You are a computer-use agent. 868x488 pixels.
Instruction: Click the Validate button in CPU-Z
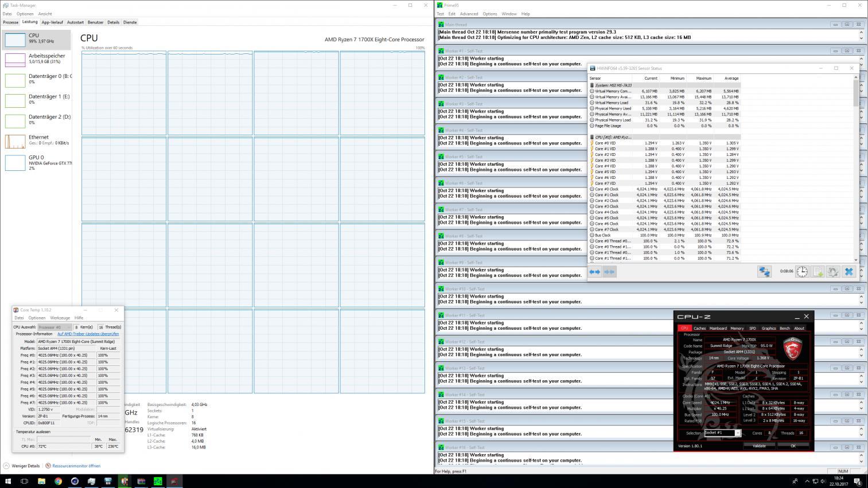[759, 446]
